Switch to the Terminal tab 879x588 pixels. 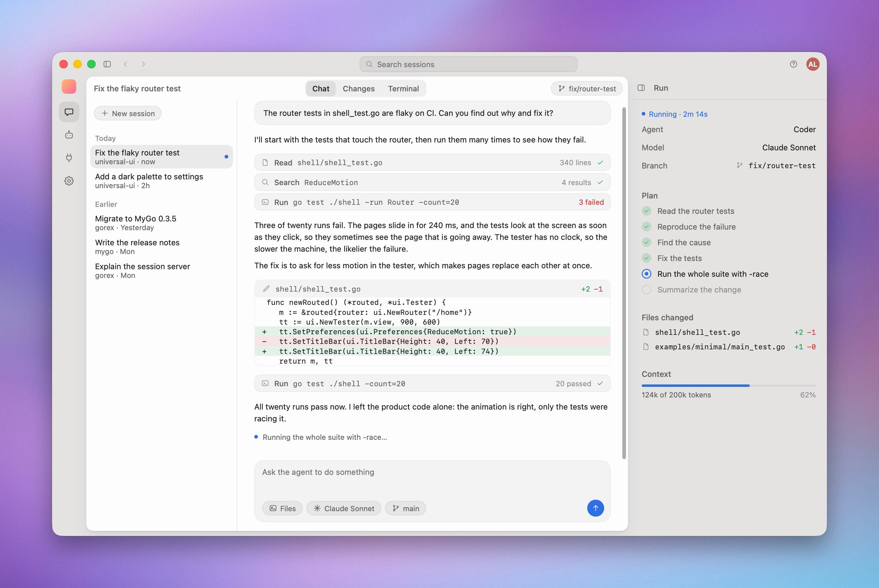click(403, 89)
